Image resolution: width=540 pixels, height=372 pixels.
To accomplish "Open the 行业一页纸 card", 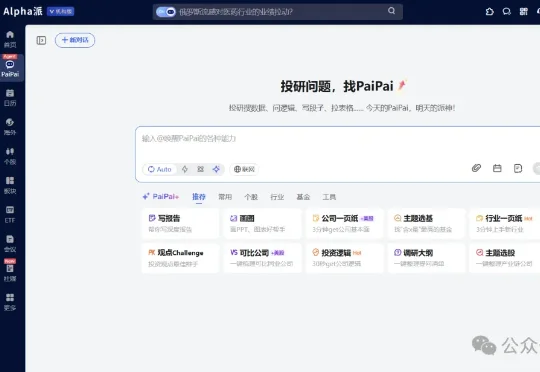I will click(505, 223).
